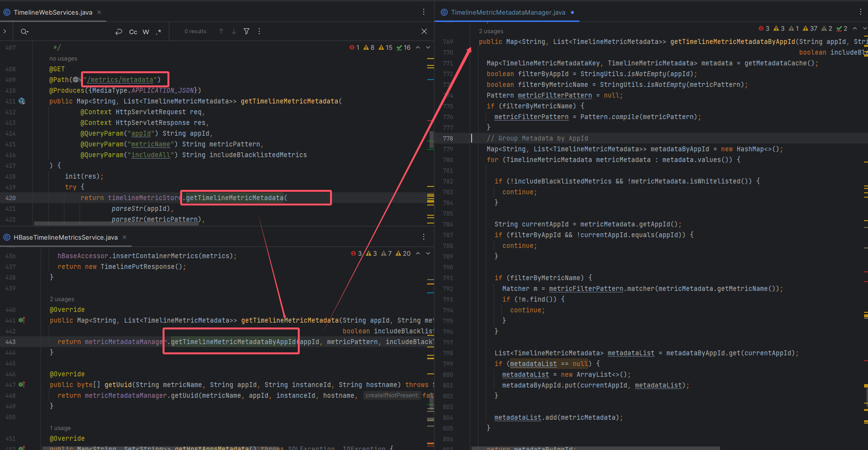Click "// Group Metadata by AppId" comment
This screenshot has width=868, height=450.
tap(537, 138)
